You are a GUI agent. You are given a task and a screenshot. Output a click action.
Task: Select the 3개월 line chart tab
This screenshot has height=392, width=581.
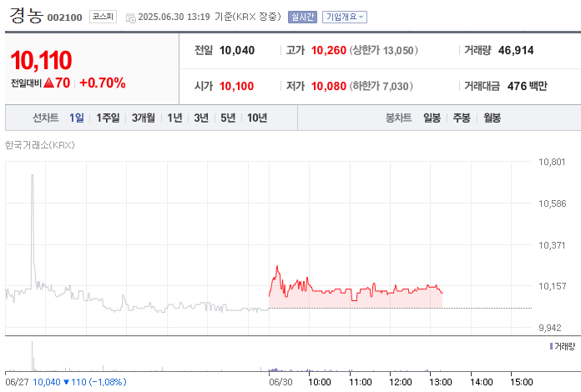(x=144, y=118)
